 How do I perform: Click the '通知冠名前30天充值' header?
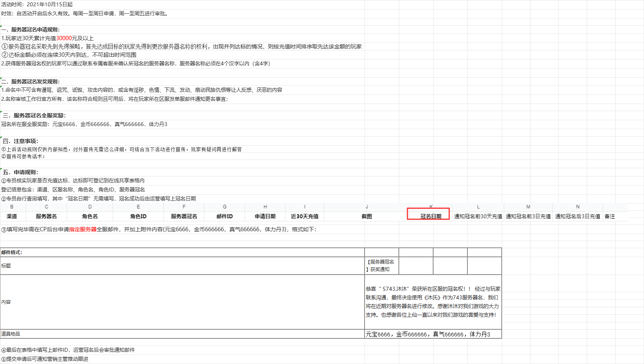tap(478, 216)
